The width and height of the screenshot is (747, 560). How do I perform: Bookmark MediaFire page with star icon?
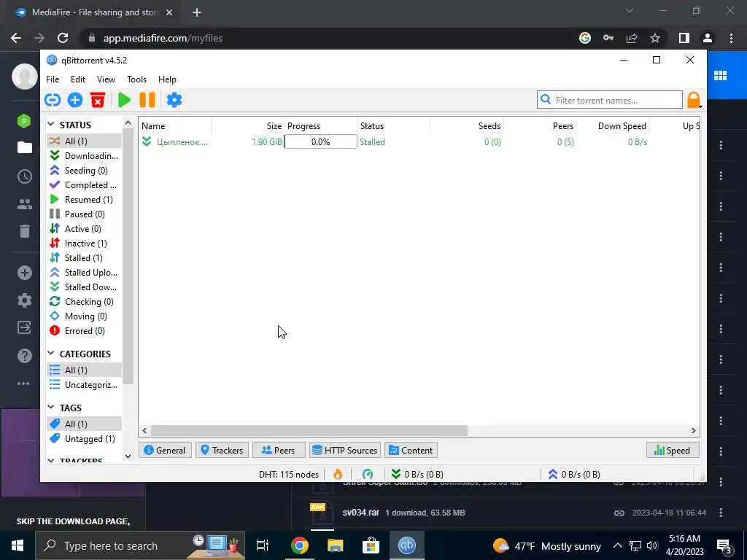point(655,38)
